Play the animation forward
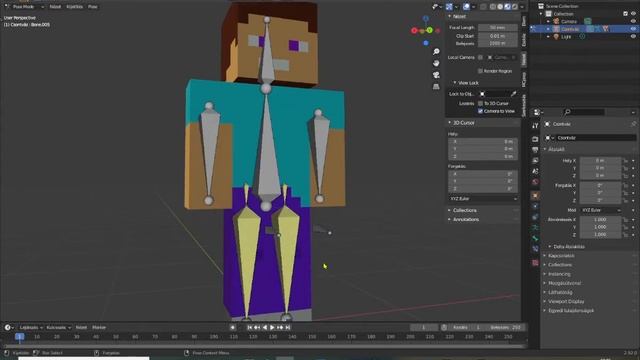Viewport: 640px width, 360px height. click(x=272, y=327)
